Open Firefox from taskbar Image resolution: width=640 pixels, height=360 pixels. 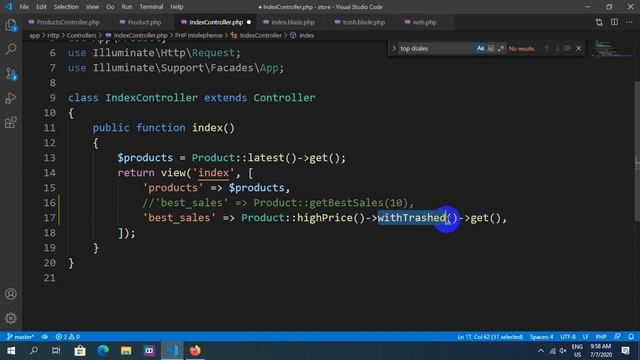click(195, 351)
